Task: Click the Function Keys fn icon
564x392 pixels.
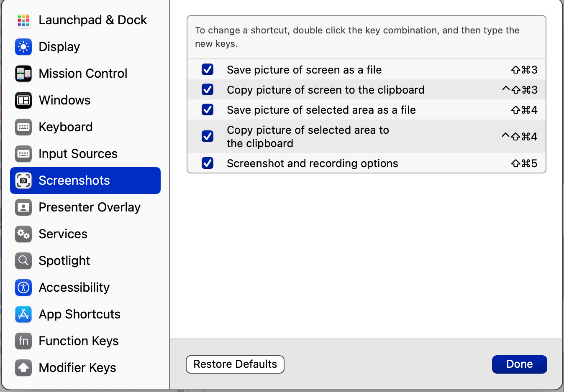Action: (23, 341)
